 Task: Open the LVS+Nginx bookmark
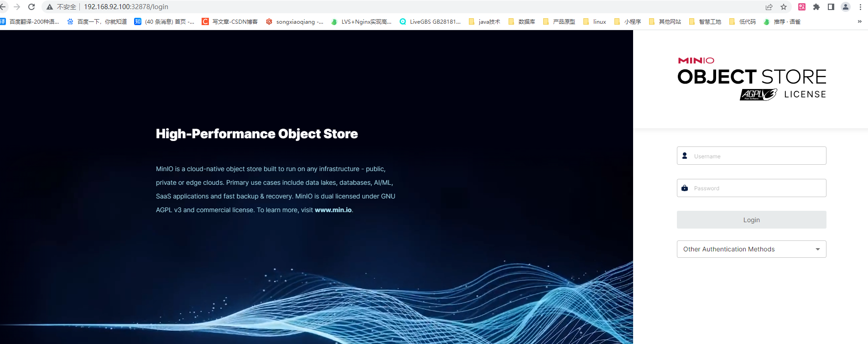pos(361,21)
